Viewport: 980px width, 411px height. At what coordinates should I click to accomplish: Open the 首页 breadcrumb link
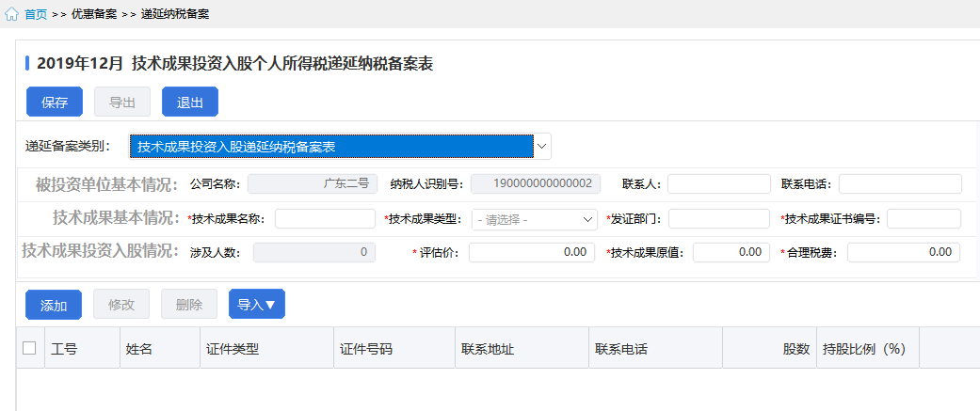click(36, 15)
